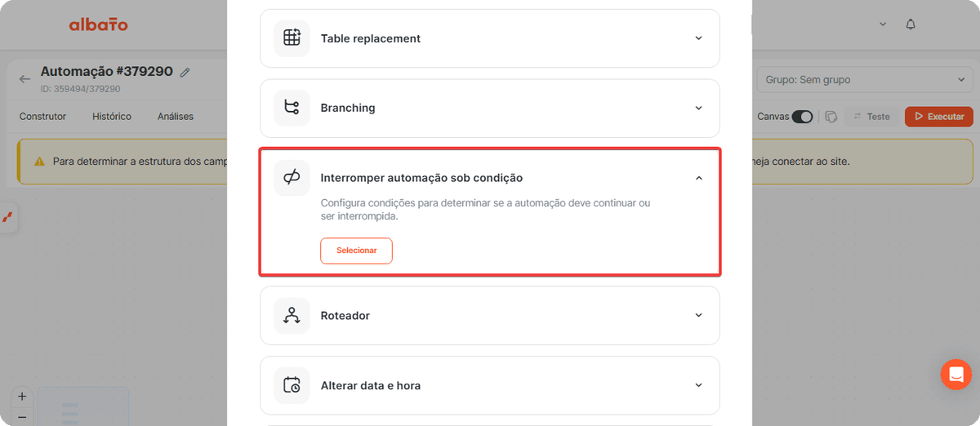Click the Roteador icon

tap(292, 315)
